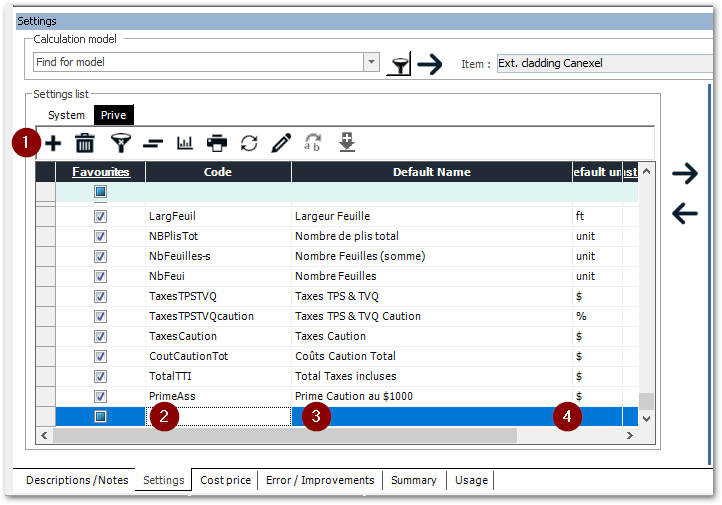Viewport: 722px width, 505px height.
Task: Toggle Favourites checkbox for TotalTTI row
Action: pyautogui.click(x=100, y=376)
